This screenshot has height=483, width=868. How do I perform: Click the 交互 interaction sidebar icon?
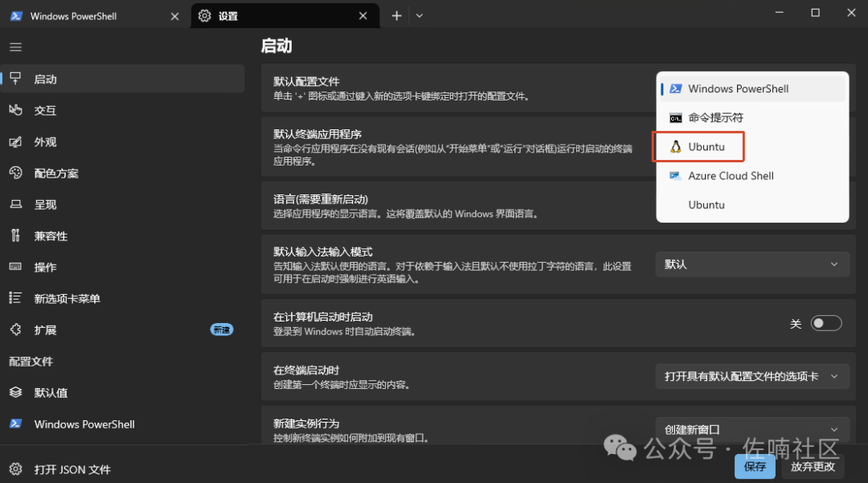point(15,110)
